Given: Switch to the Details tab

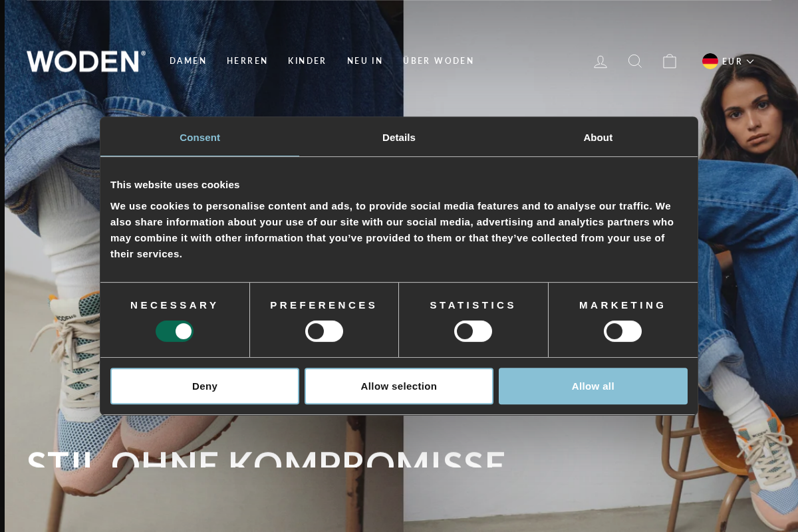Looking at the screenshot, I should click(x=398, y=137).
